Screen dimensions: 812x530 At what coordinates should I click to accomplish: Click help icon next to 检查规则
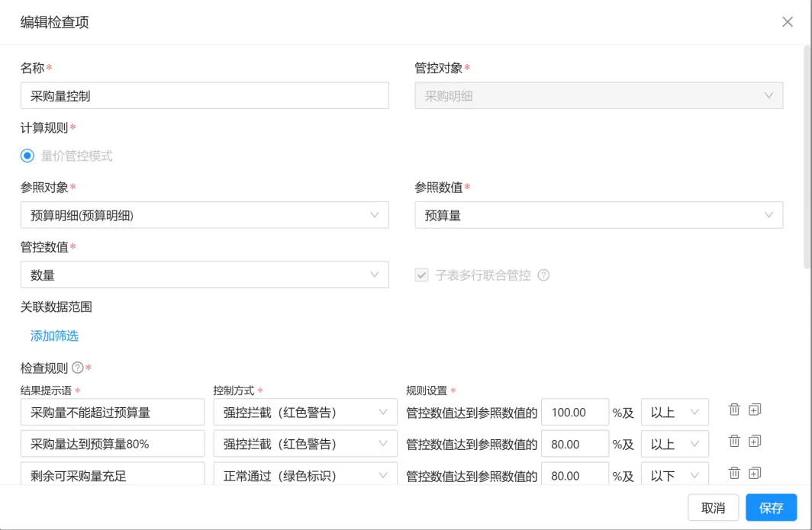(77, 368)
